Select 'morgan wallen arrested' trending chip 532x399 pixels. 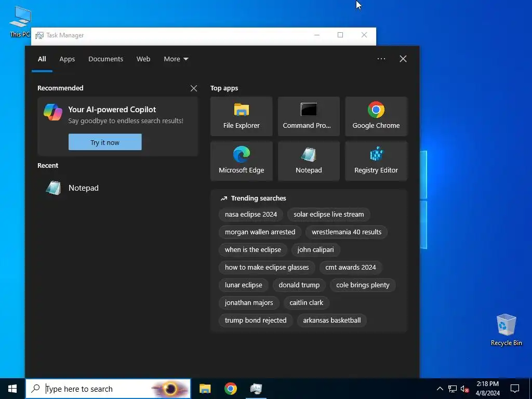260,232
